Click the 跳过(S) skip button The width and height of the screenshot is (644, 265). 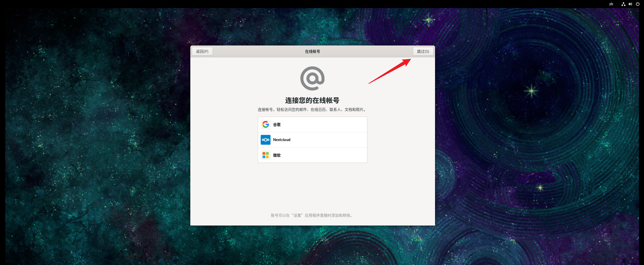pyautogui.click(x=423, y=51)
